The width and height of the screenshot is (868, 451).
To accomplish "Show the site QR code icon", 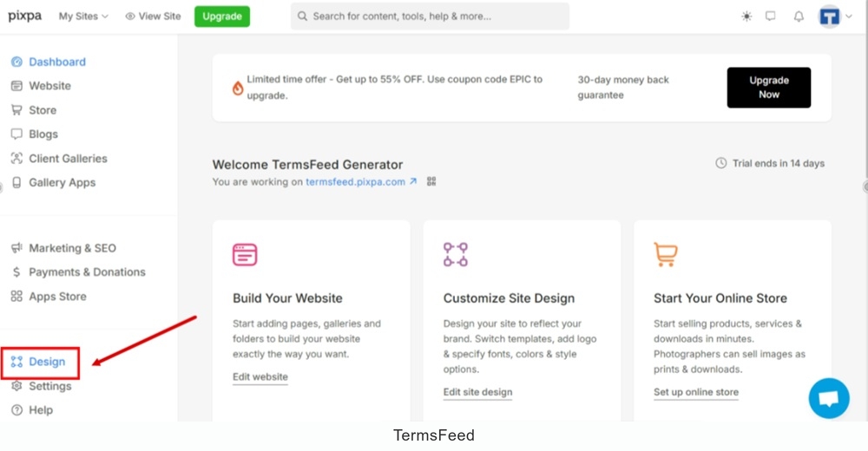I will point(431,181).
